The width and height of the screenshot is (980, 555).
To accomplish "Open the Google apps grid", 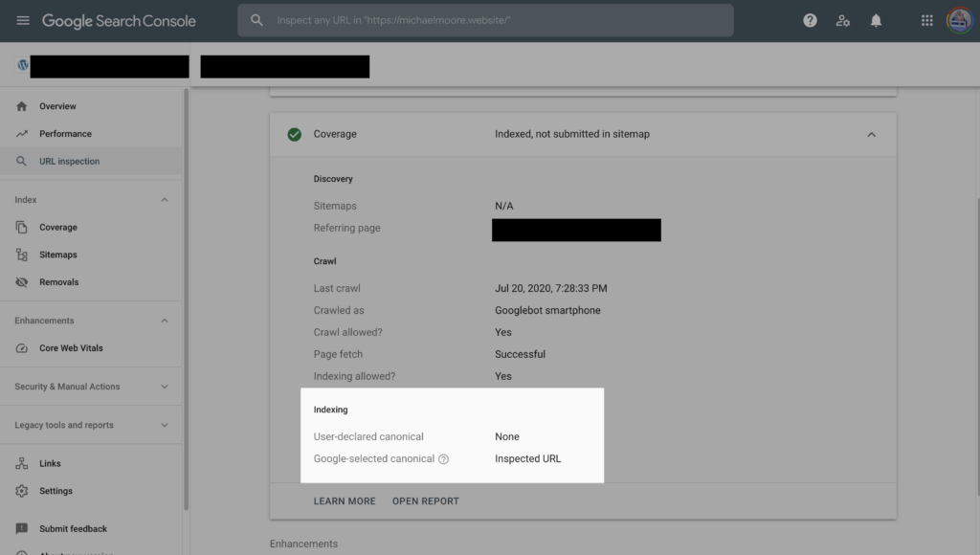I will tap(926, 21).
